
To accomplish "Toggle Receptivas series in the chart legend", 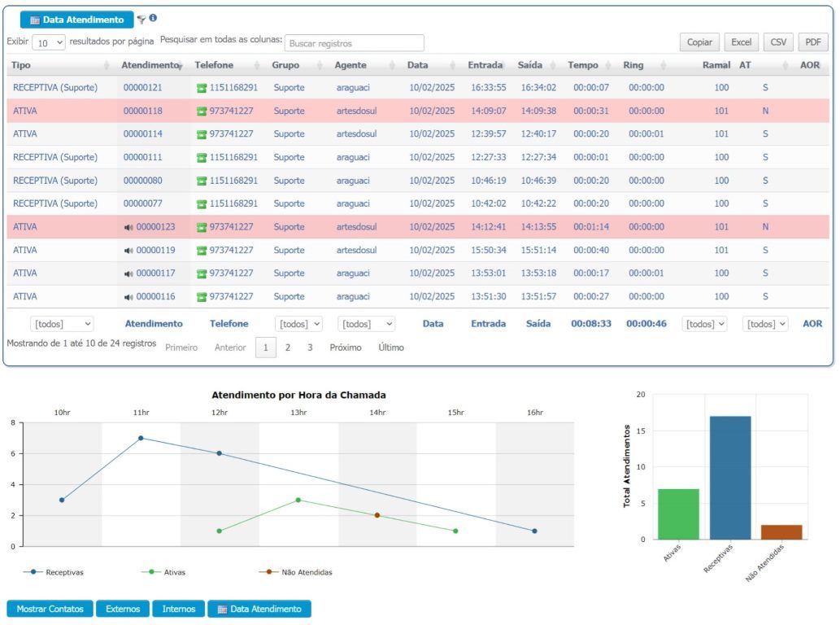I will point(54,572).
